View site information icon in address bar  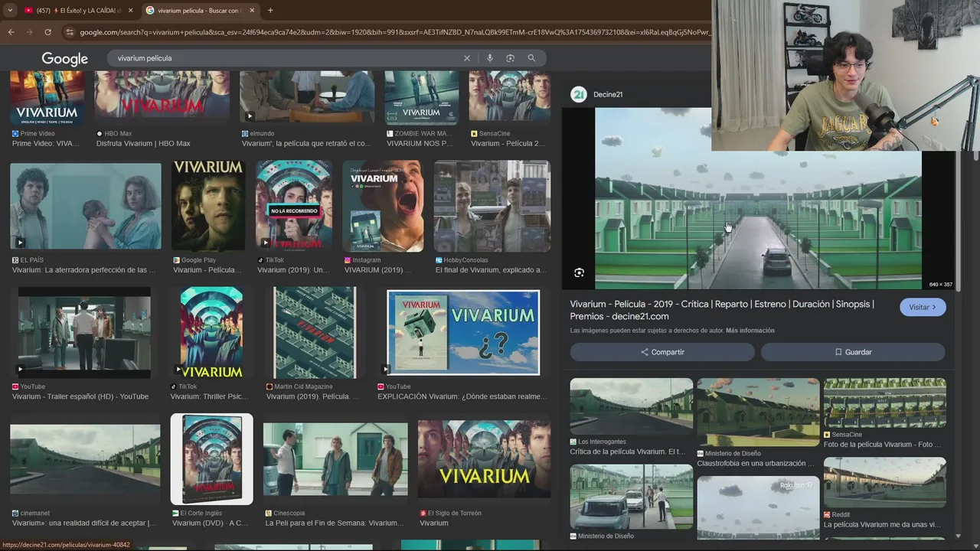(70, 32)
